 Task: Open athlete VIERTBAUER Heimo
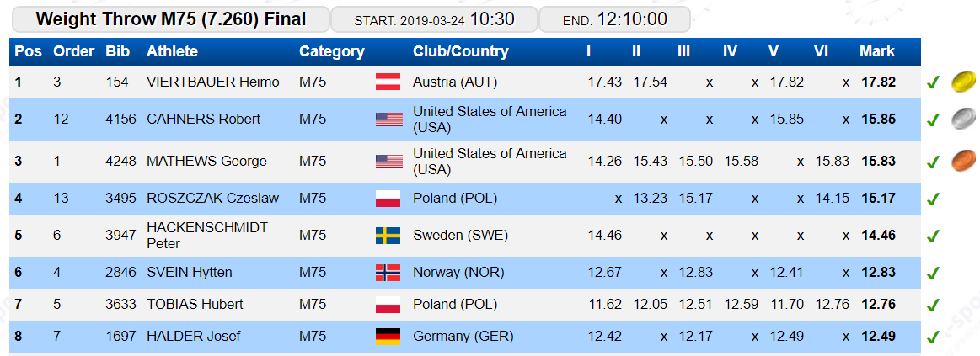point(213,82)
